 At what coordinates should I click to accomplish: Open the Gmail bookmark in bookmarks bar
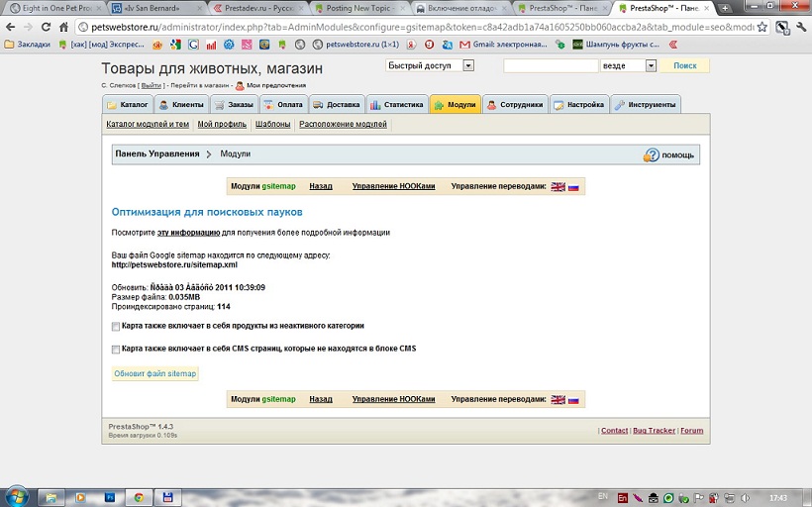coord(503,45)
